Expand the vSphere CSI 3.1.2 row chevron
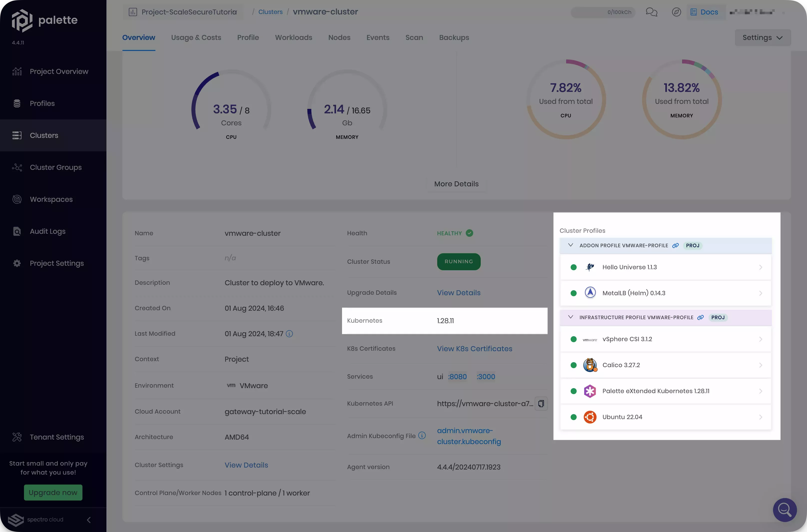This screenshot has height=532, width=807. coord(761,339)
